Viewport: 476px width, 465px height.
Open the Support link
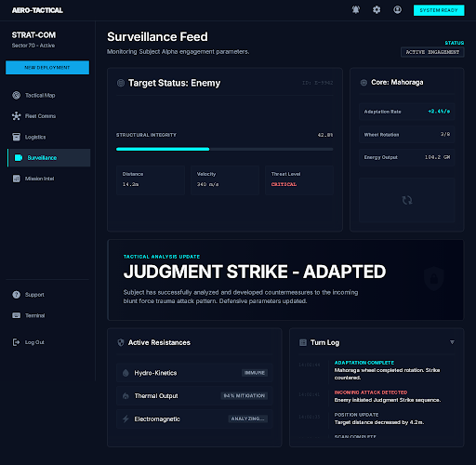pos(48,295)
